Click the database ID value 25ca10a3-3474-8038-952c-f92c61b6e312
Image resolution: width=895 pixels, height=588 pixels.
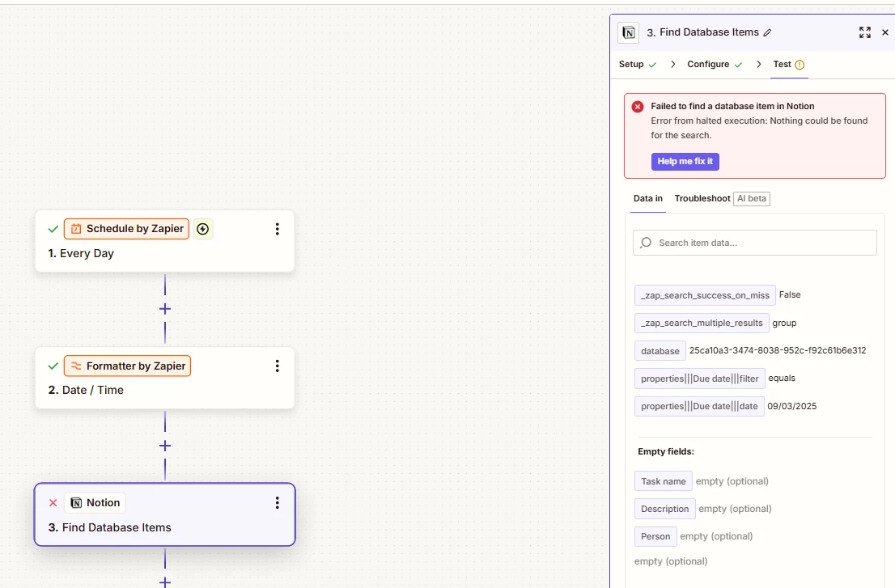point(778,350)
